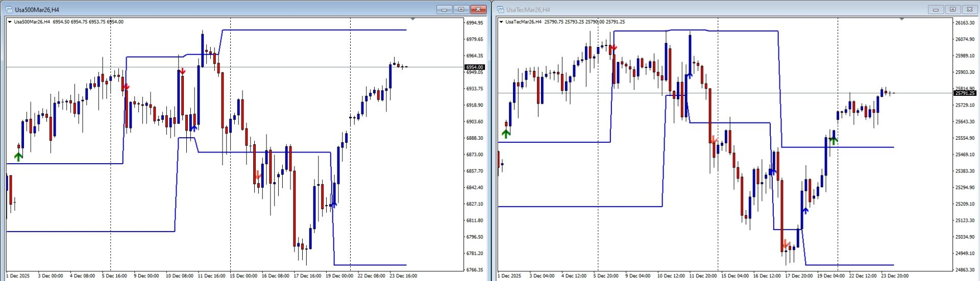The height and width of the screenshot is (281, 980).
Task: Click green up arrow on Usa500 chart
Action: [x=18, y=157]
